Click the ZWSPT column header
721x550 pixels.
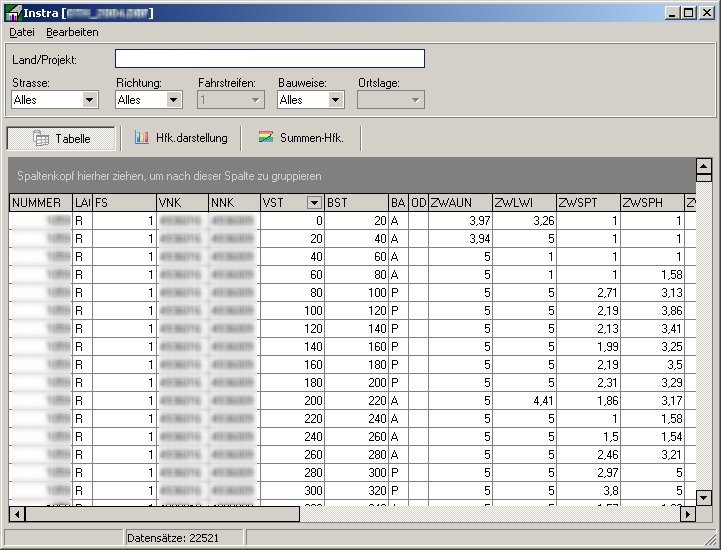click(x=588, y=203)
